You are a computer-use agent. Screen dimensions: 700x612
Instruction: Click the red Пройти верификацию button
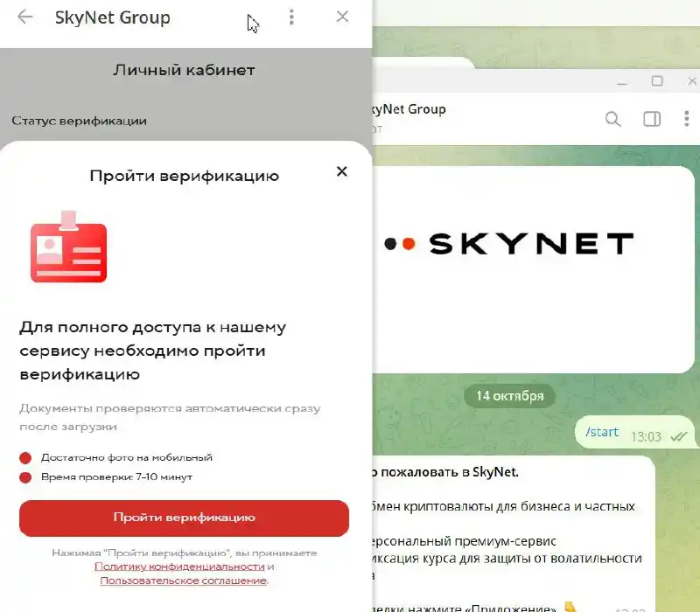coord(184,518)
